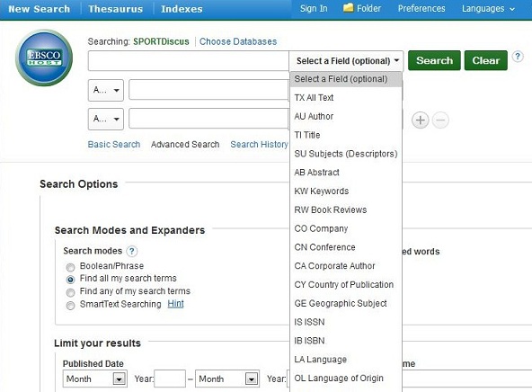The width and height of the screenshot is (532, 392).
Task: Add a search row with plus icon
Action: point(420,120)
